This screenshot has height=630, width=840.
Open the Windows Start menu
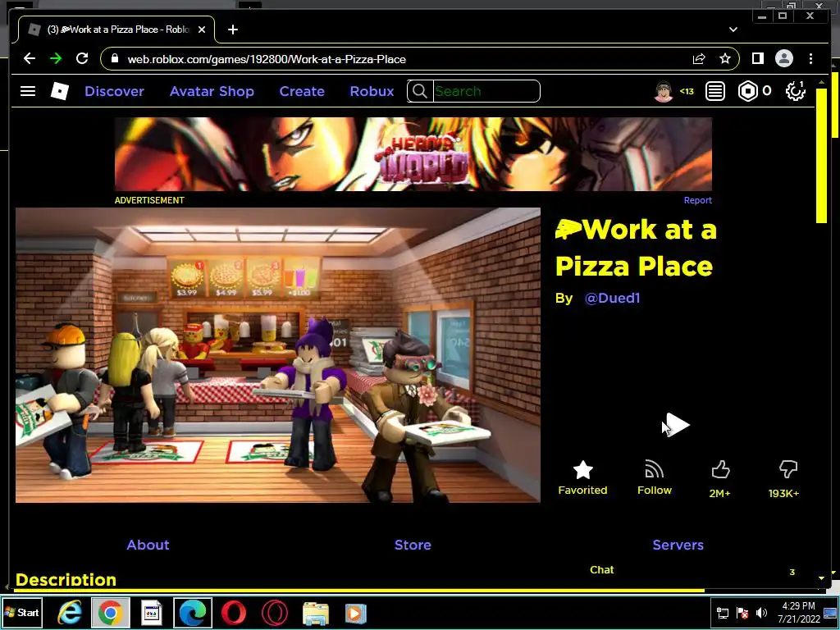click(21, 612)
